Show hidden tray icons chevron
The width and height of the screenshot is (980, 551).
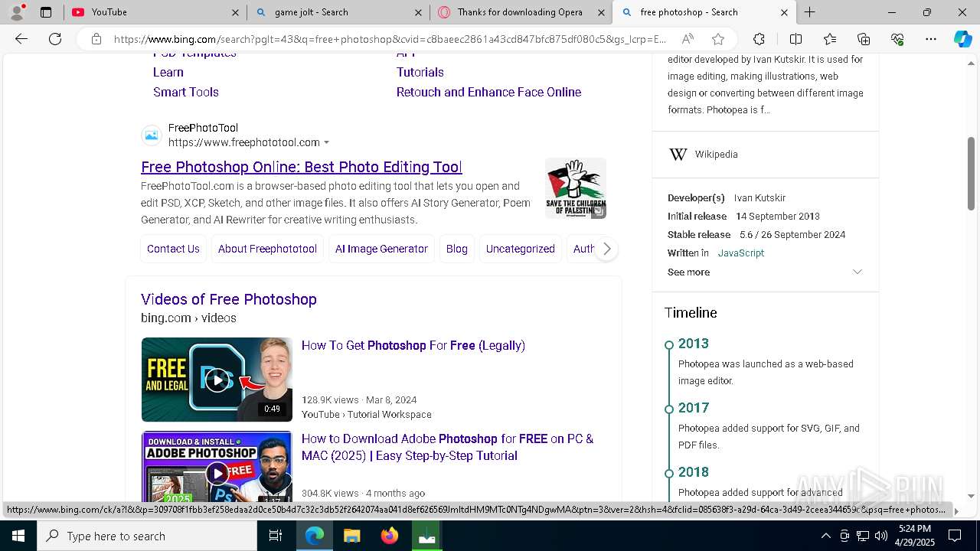(825, 536)
